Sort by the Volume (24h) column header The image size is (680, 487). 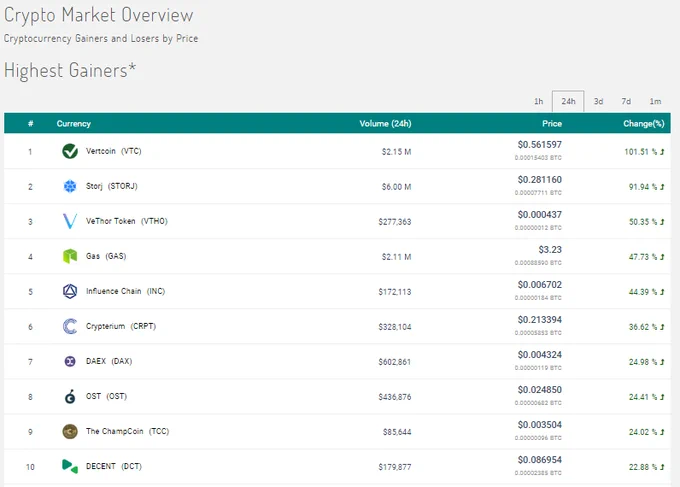(x=385, y=124)
